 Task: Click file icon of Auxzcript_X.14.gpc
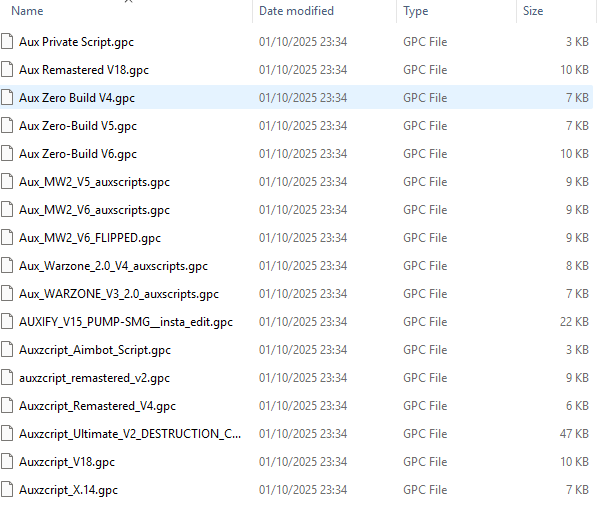[7, 490]
